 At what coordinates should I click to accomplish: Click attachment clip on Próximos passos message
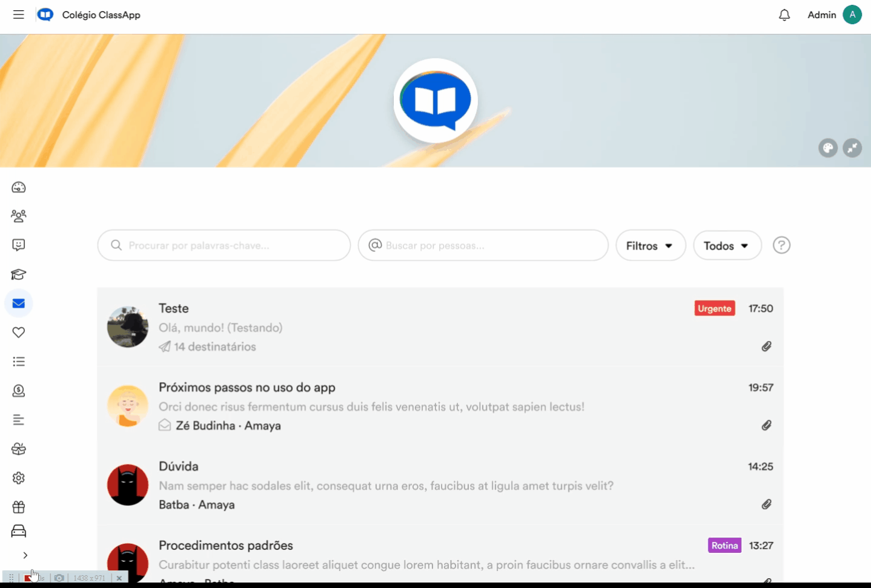click(x=766, y=425)
